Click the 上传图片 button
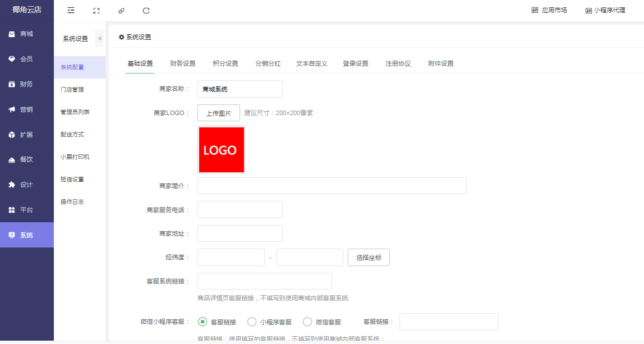Screen dimensions: 644x344 click(219, 113)
